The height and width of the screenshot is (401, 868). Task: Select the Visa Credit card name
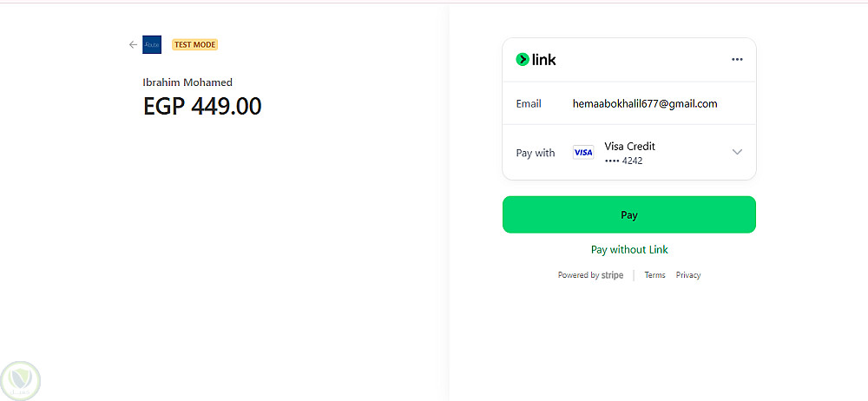tap(629, 146)
